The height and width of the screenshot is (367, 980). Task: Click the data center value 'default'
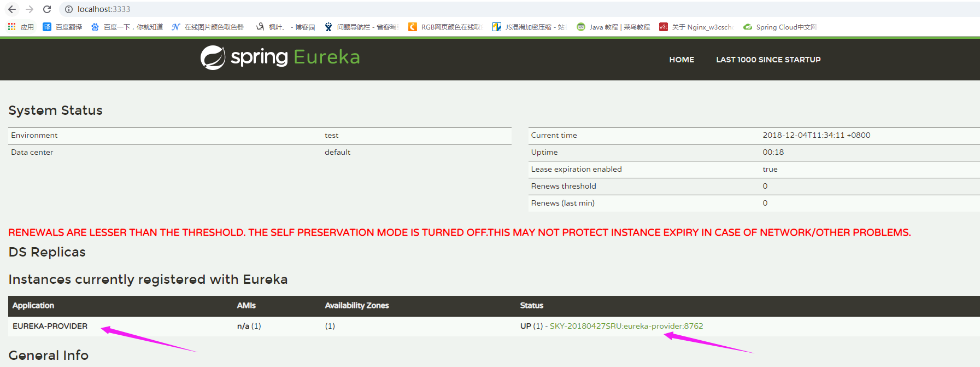click(x=337, y=152)
